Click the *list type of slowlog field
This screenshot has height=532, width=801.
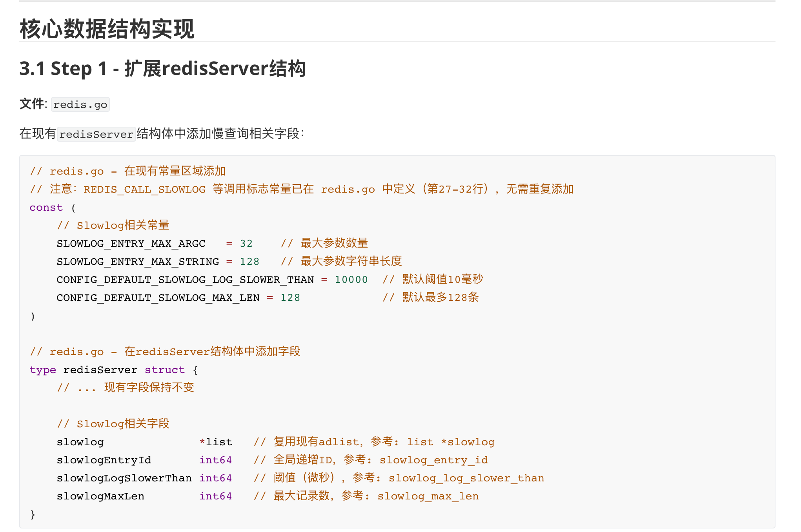pyautogui.click(x=216, y=442)
